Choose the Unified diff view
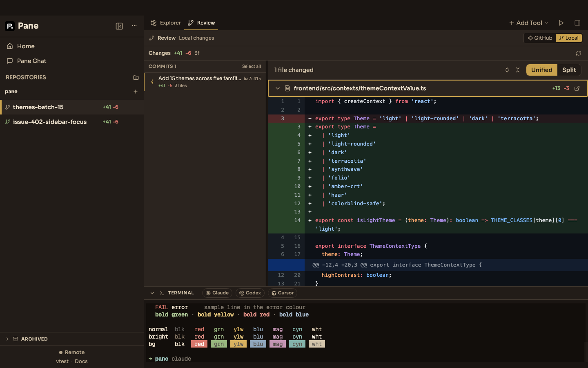 point(542,70)
